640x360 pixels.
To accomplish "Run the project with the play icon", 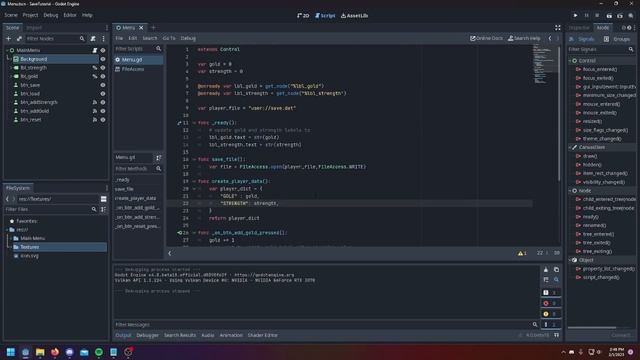I will (576, 16).
